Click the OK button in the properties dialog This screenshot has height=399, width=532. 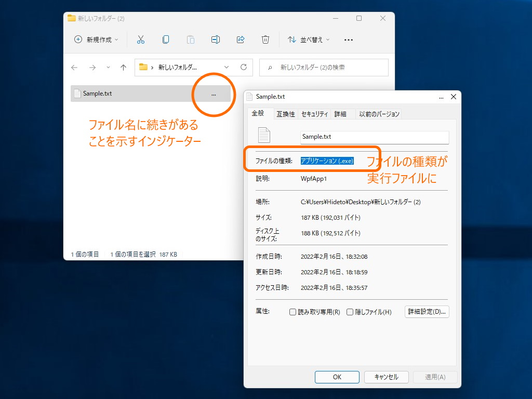point(337,377)
